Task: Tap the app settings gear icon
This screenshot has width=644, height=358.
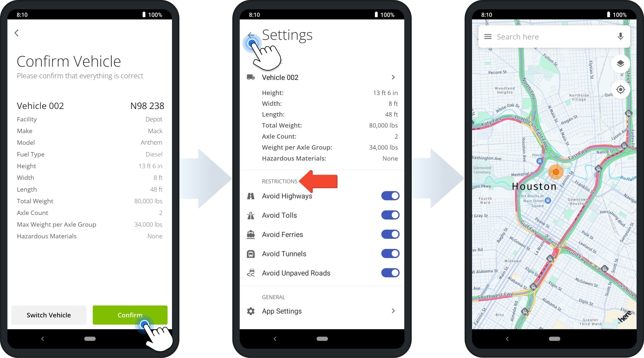Action: tap(250, 311)
